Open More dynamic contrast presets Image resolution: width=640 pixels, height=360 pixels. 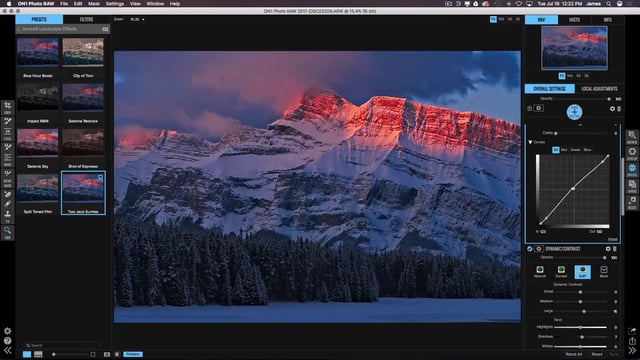pos(604,271)
